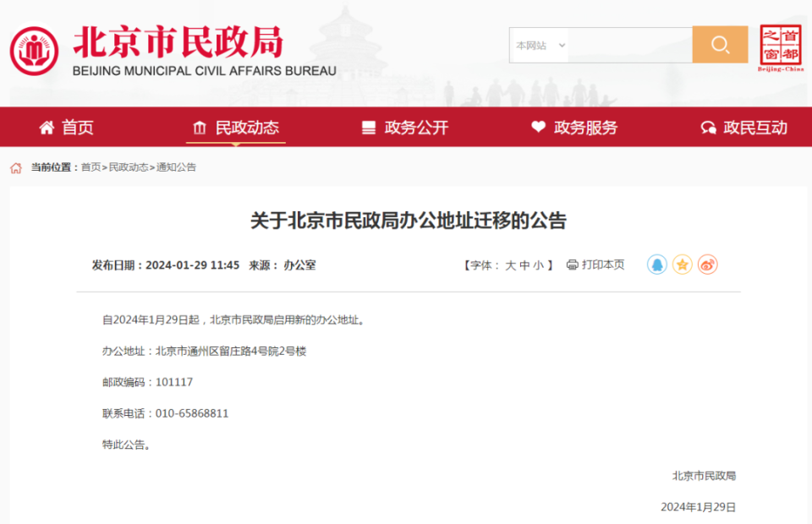Click the megaphone icon beside 民政动态

pos(200,127)
